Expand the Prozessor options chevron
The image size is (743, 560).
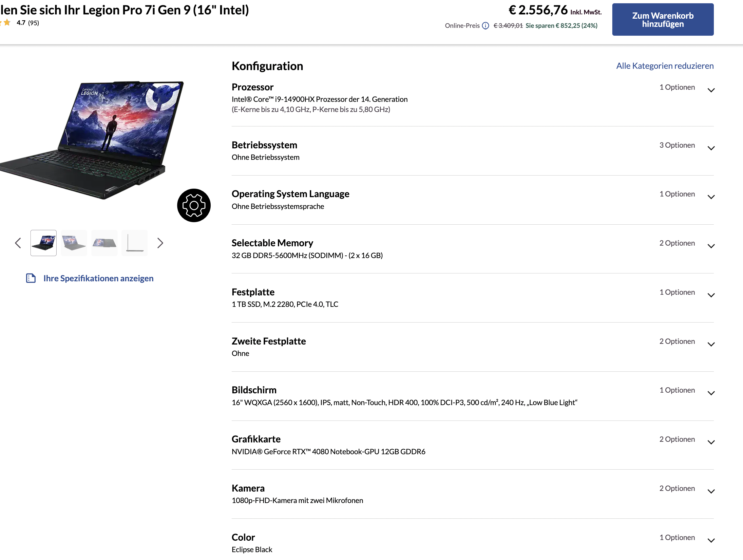[x=711, y=90]
